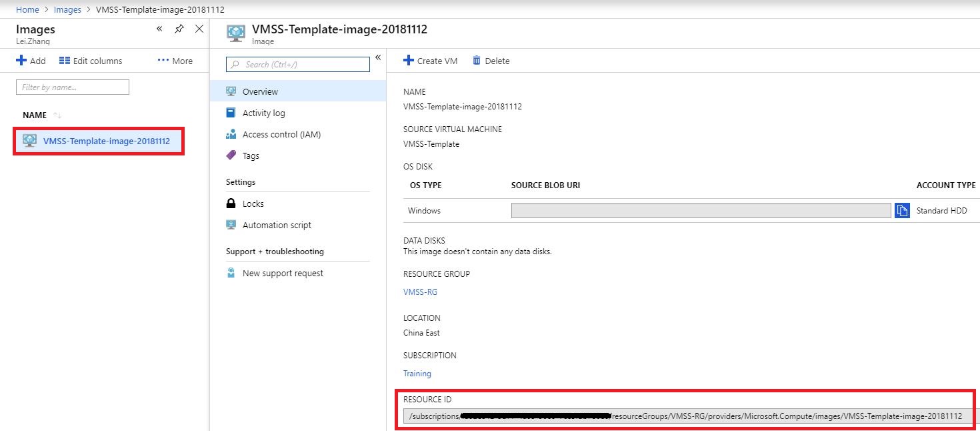Click the plus icon for Create VM
Viewport: 980px width, 431px height.
409,61
